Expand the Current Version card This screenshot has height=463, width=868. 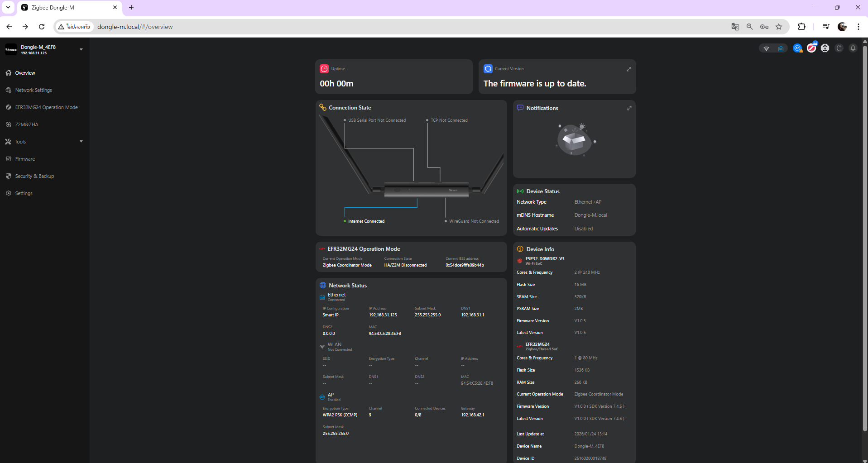click(x=628, y=69)
